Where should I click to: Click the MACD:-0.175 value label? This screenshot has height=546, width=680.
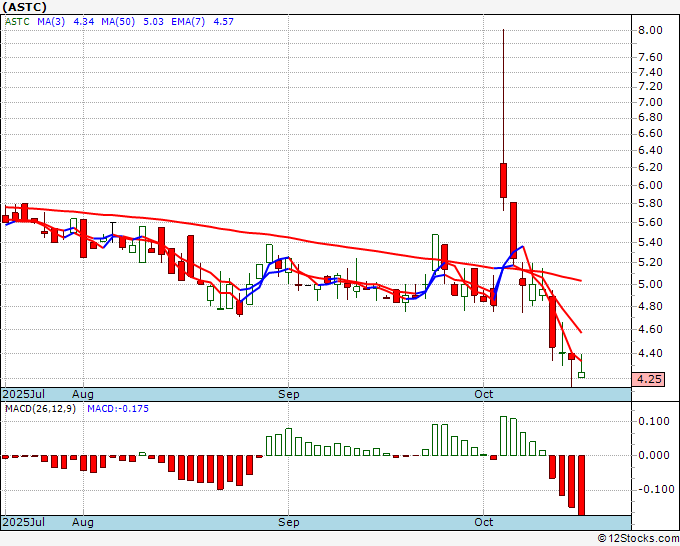click(118, 409)
